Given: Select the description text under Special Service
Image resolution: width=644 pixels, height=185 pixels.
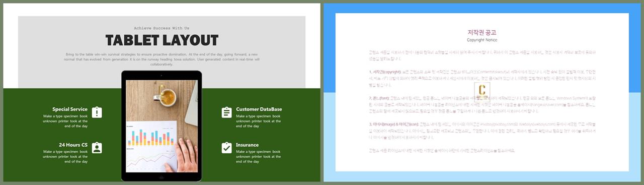Looking at the screenshot, I should pos(65,121).
